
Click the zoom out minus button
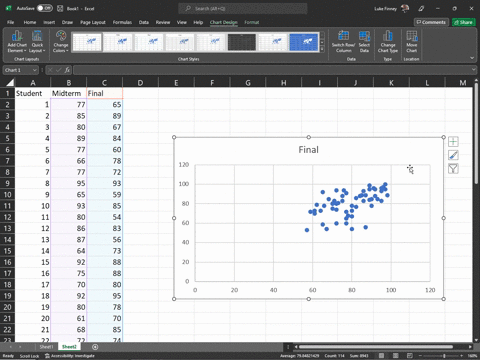pos(421,356)
